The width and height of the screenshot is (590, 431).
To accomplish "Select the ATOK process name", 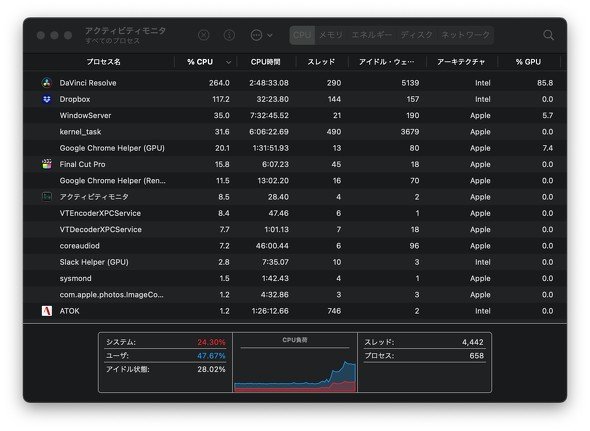I will coord(70,311).
